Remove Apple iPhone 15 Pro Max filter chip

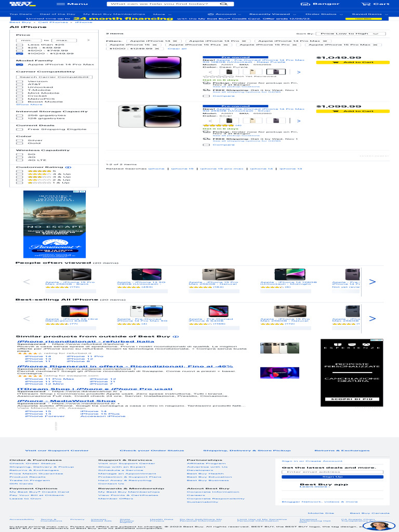coord(375,45)
